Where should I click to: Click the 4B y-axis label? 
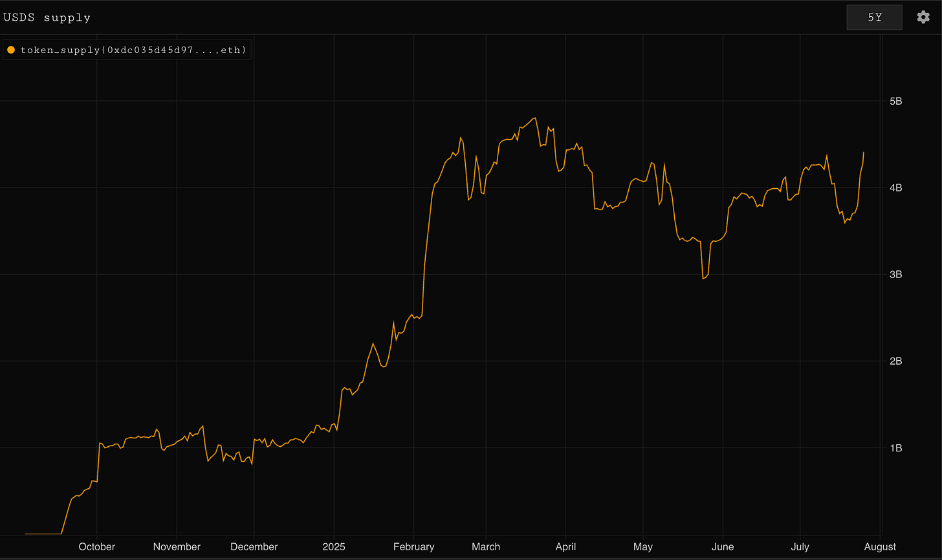895,188
